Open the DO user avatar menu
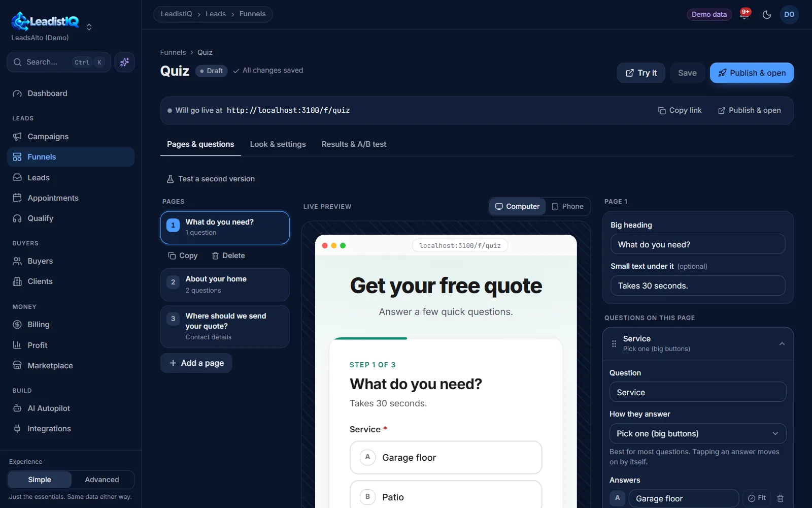Image resolution: width=812 pixels, height=508 pixels. click(789, 15)
